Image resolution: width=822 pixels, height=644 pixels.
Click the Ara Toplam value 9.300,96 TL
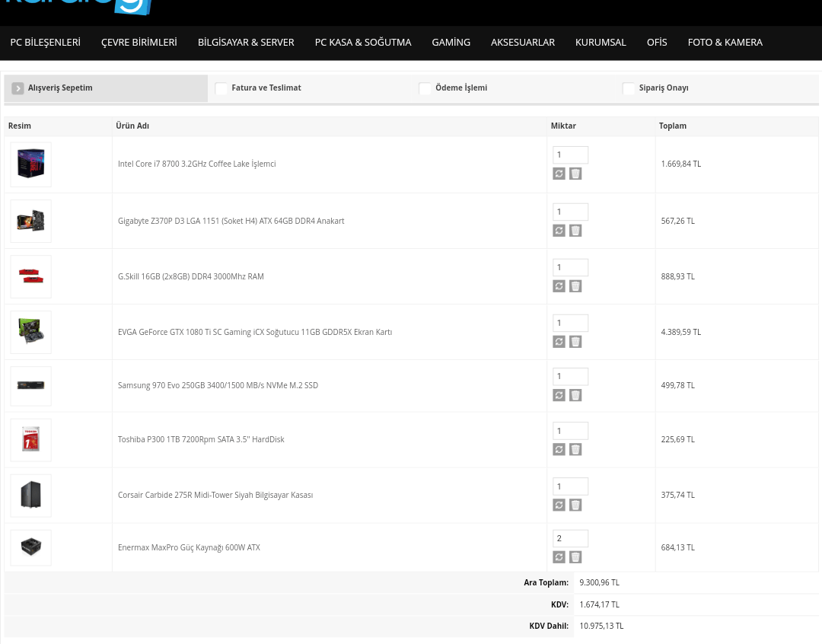click(x=599, y=582)
